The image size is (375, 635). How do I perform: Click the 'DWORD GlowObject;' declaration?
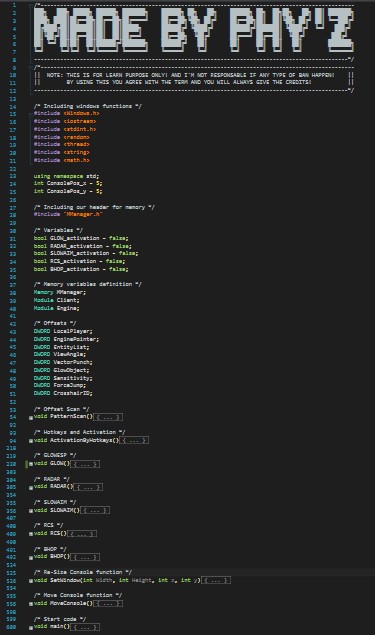pyautogui.click(x=62, y=370)
